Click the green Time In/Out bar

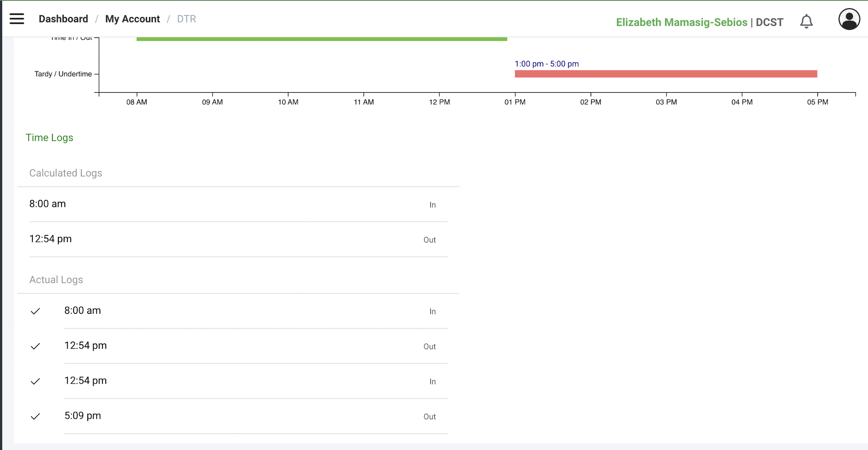pyautogui.click(x=322, y=39)
